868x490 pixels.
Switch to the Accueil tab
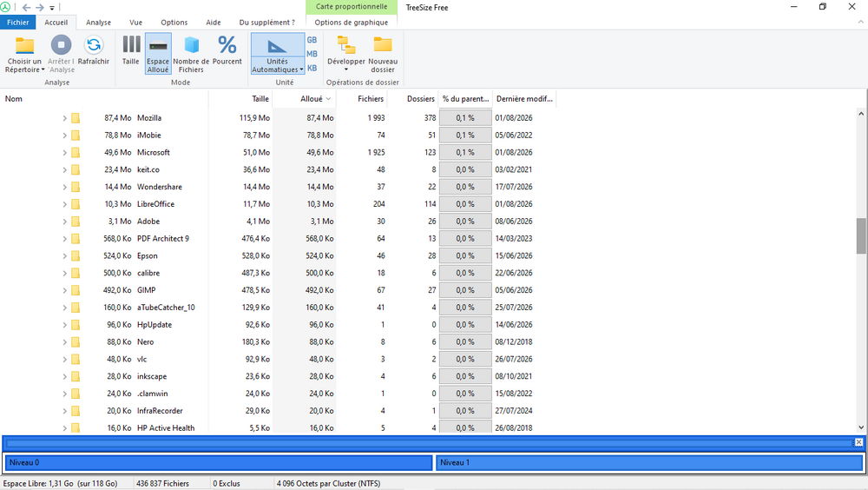[56, 23]
